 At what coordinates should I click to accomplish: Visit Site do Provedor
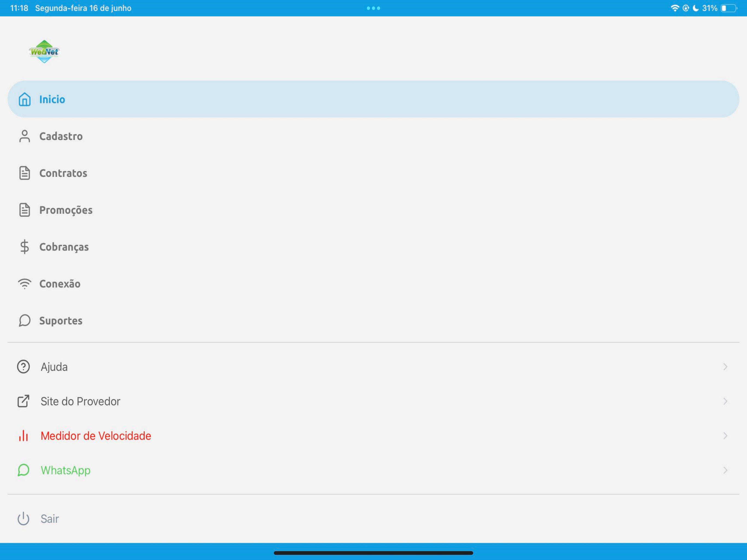[373, 401]
